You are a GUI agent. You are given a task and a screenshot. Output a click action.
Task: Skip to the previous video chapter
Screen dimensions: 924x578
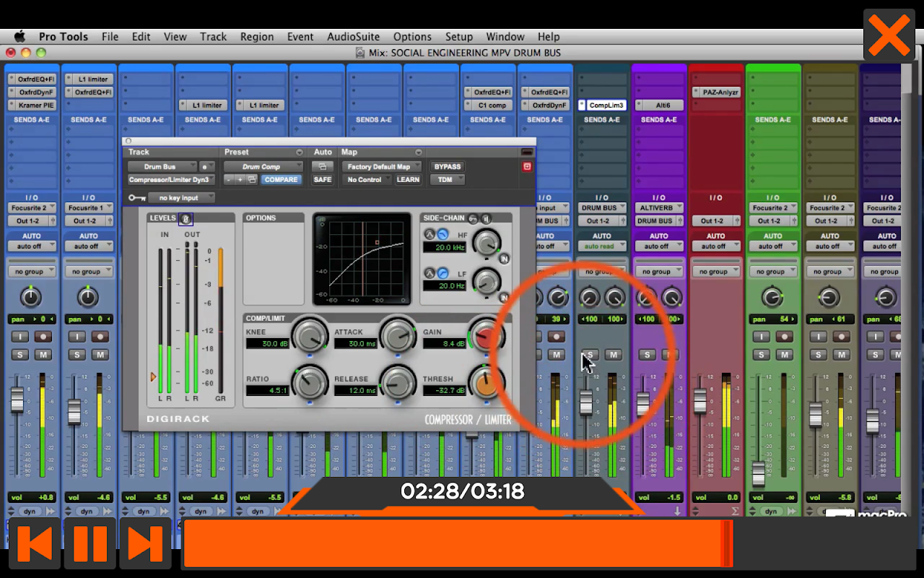tap(34, 544)
